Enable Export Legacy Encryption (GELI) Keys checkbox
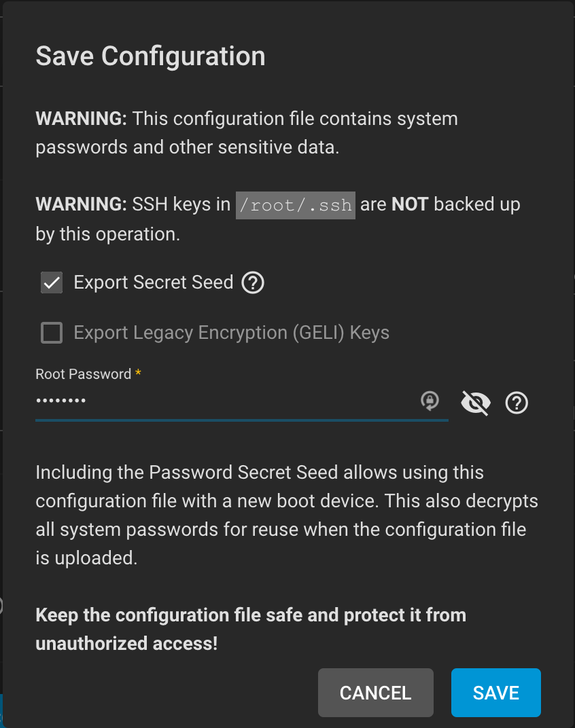Viewport: 575px width, 728px height. [52, 333]
